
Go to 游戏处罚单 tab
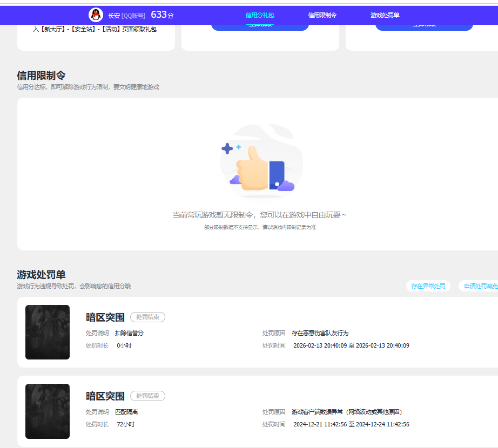coord(385,15)
